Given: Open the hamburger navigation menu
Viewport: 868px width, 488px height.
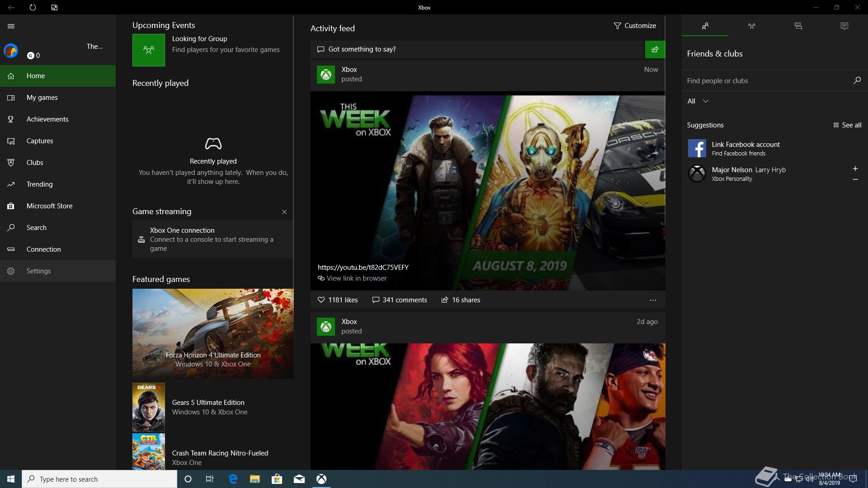Looking at the screenshot, I should (x=11, y=26).
